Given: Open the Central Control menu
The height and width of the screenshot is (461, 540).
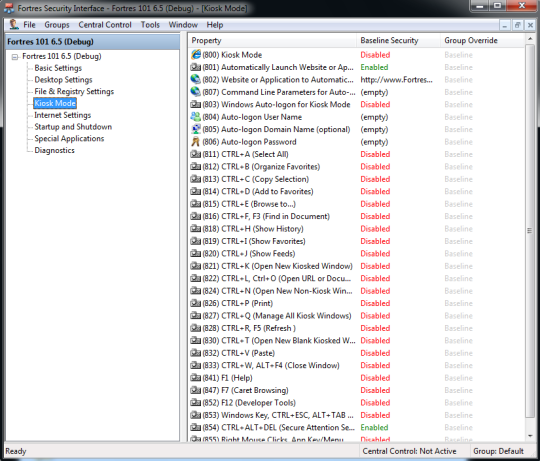Looking at the screenshot, I should coord(105,25).
